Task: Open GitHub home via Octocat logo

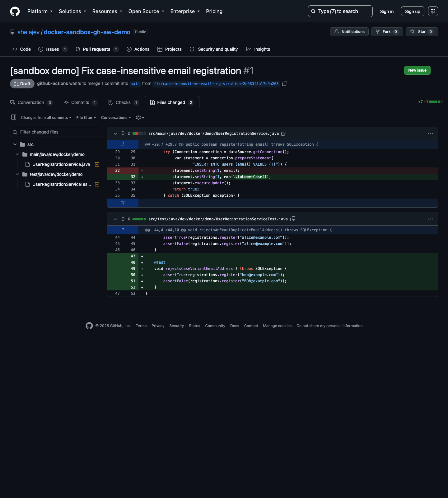Action: point(15,11)
